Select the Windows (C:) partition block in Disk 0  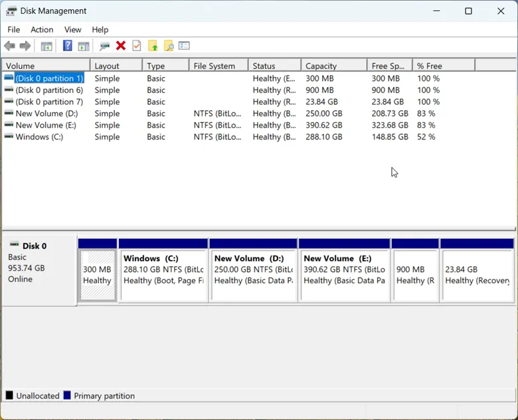point(163,275)
